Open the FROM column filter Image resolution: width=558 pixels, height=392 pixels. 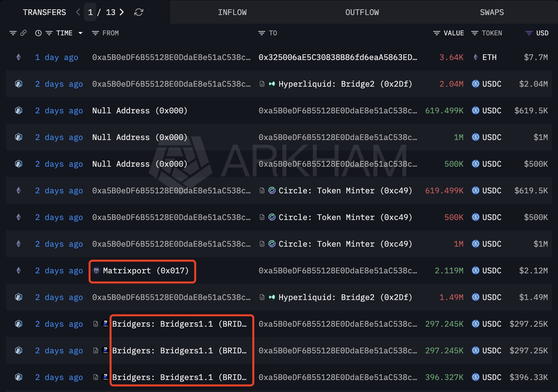(x=95, y=33)
